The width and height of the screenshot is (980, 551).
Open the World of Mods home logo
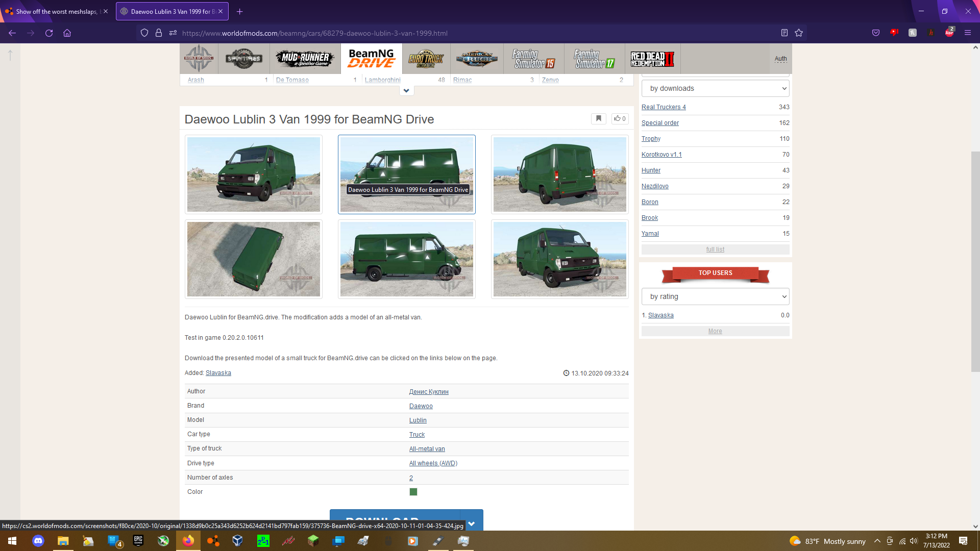click(x=199, y=59)
